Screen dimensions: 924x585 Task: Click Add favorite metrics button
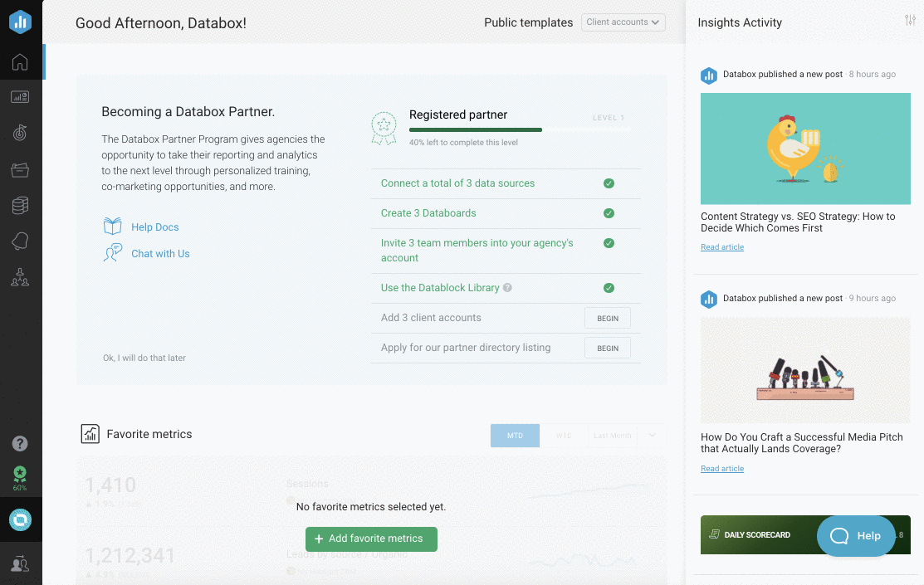[x=371, y=539]
